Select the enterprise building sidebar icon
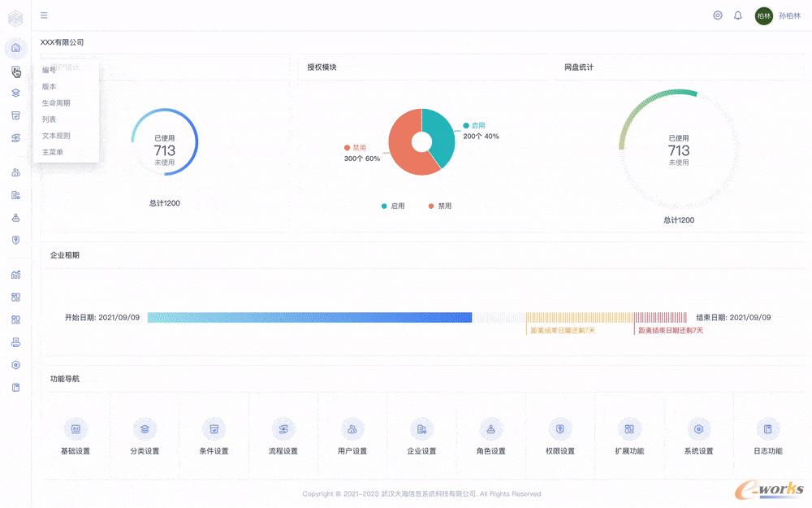The image size is (812, 508). pos(16,195)
